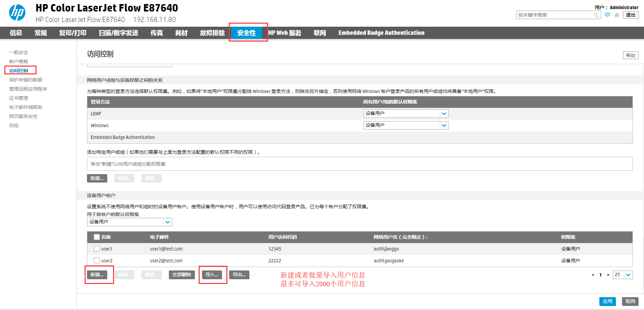Open Embedded Badge Authentication tab
Viewport: 644px width, 310px height.
[381, 33]
